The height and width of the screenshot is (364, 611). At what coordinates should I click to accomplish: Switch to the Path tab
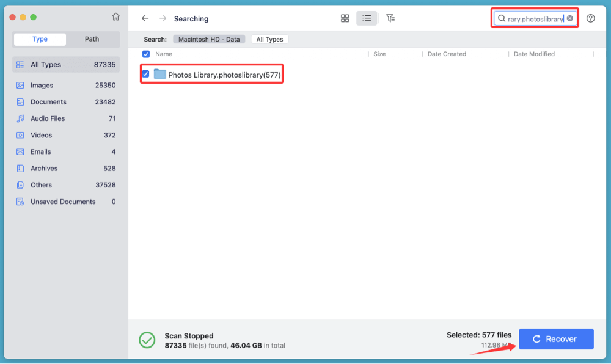[x=92, y=39]
